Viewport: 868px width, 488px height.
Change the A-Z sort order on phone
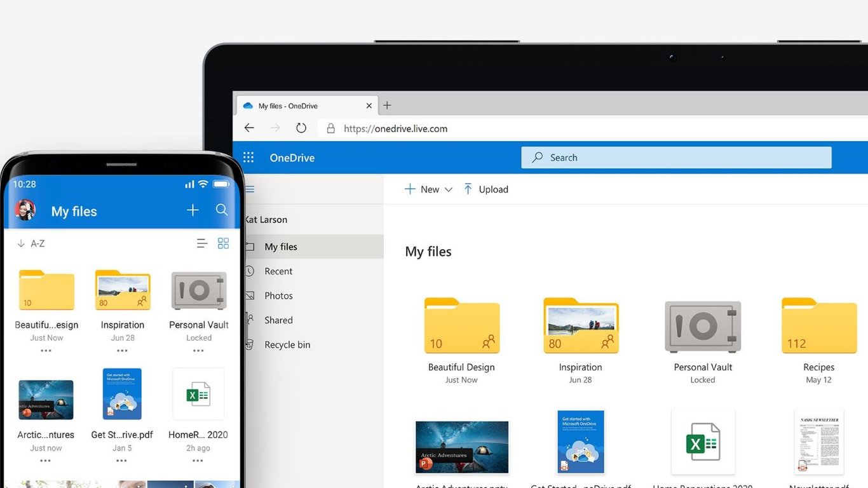31,243
